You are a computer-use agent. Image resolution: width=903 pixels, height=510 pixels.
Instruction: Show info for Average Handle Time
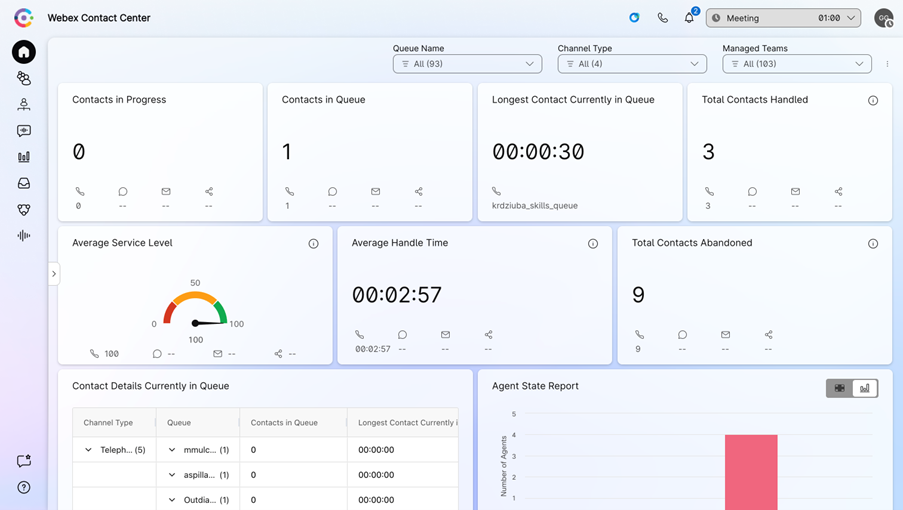[593, 244]
